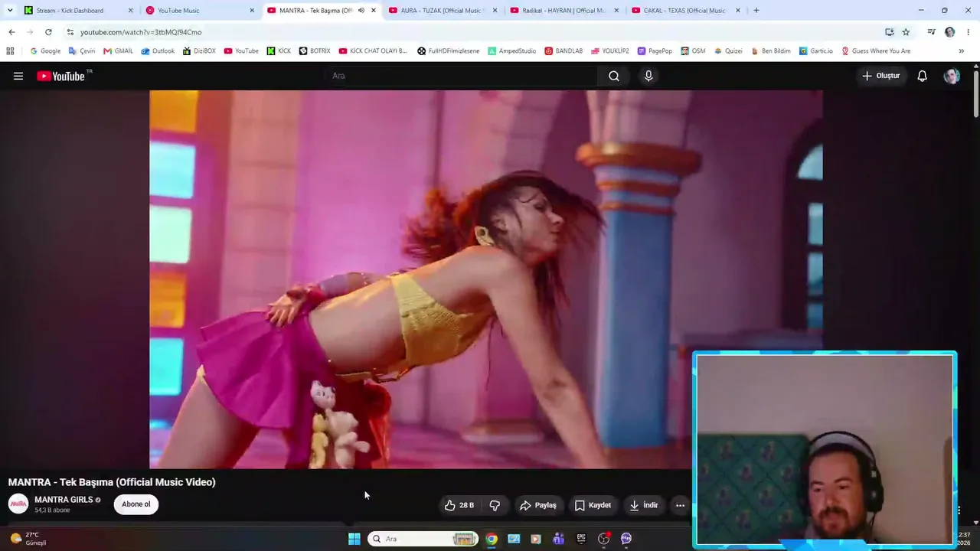The width and height of the screenshot is (980, 551).
Task: Switch to AURA - TUZAK tab
Action: tap(443, 11)
